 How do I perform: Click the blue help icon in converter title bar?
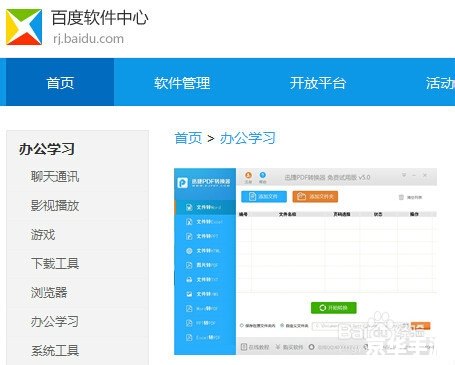point(263,175)
